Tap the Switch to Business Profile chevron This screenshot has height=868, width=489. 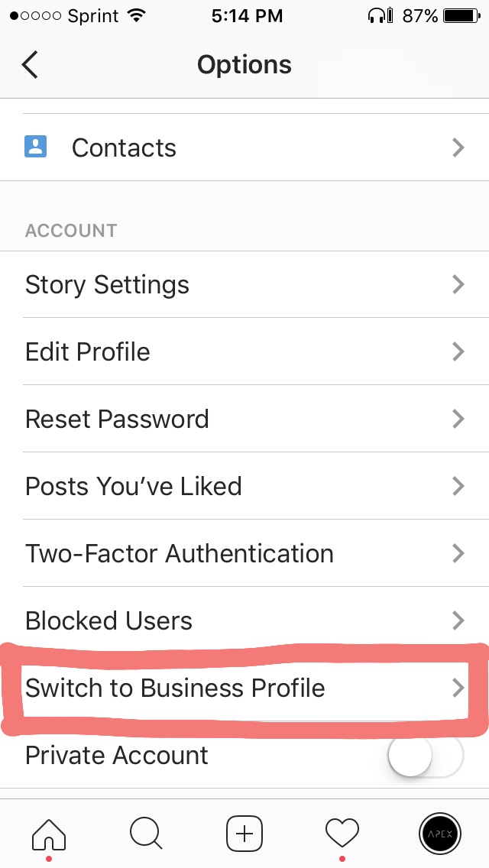click(x=458, y=688)
